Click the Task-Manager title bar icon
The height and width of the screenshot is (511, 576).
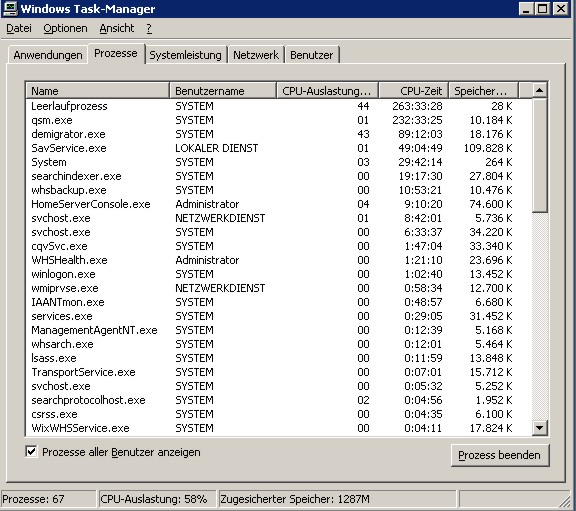tap(10, 8)
